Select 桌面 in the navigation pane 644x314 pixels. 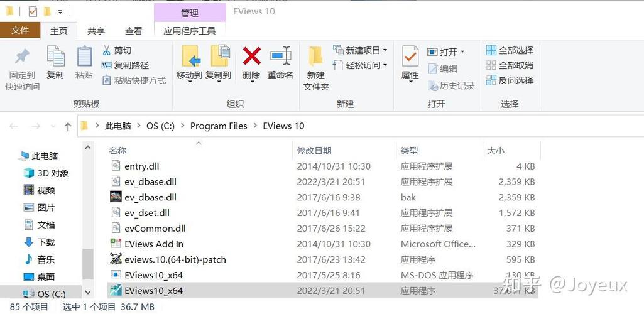[x=39, y=277]
